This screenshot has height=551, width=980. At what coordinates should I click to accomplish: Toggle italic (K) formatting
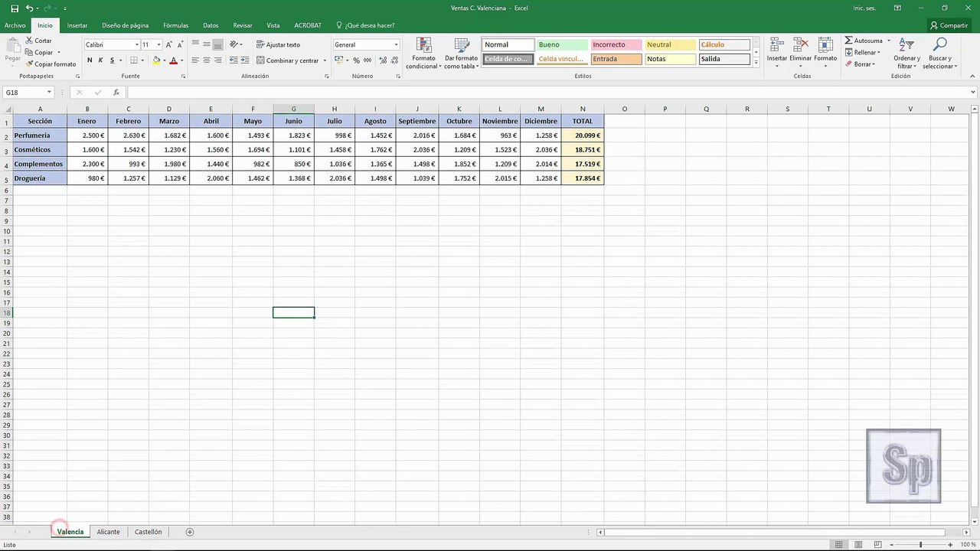100,60
